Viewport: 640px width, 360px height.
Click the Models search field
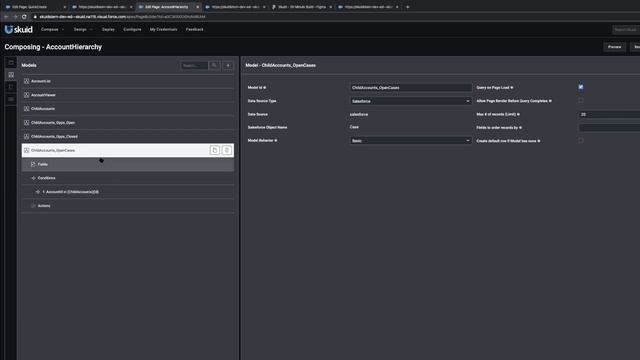point(194,65)
